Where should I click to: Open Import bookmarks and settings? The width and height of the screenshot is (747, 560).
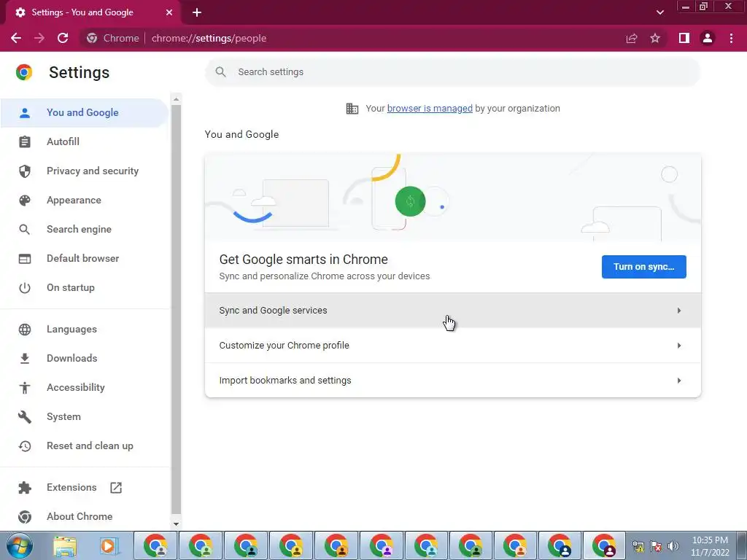click(x=452, y=381)
